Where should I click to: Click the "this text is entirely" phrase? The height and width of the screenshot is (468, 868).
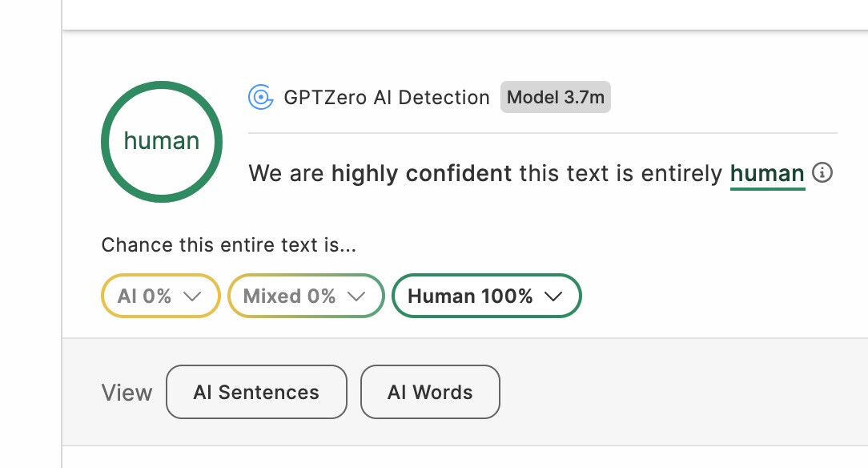(621, 174)
